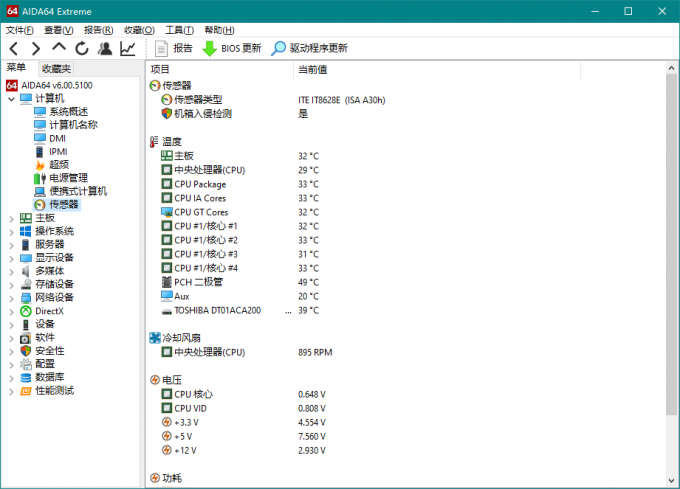Refresh the sensor readings via the refresh icon

click(82, 49)
